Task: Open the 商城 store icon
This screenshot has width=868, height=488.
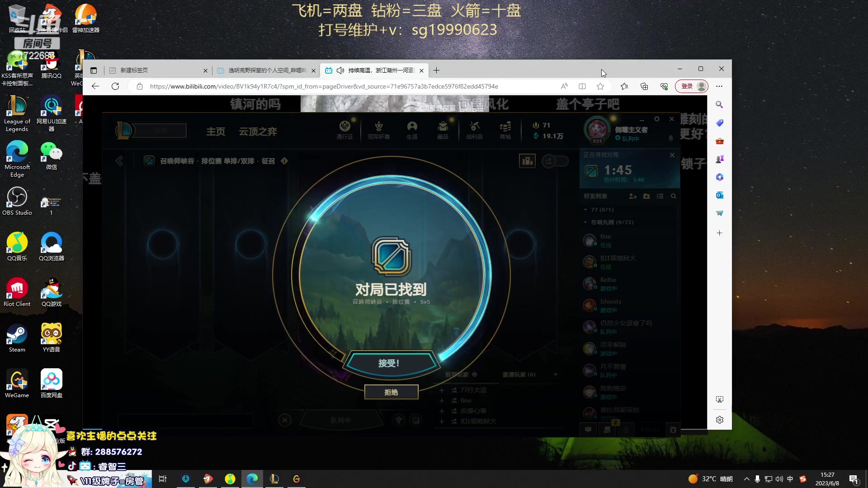Action: click(x=505, y=130)
